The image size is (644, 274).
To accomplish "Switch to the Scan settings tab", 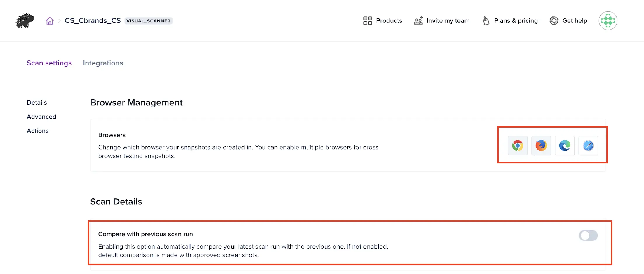I will (49, 63).
